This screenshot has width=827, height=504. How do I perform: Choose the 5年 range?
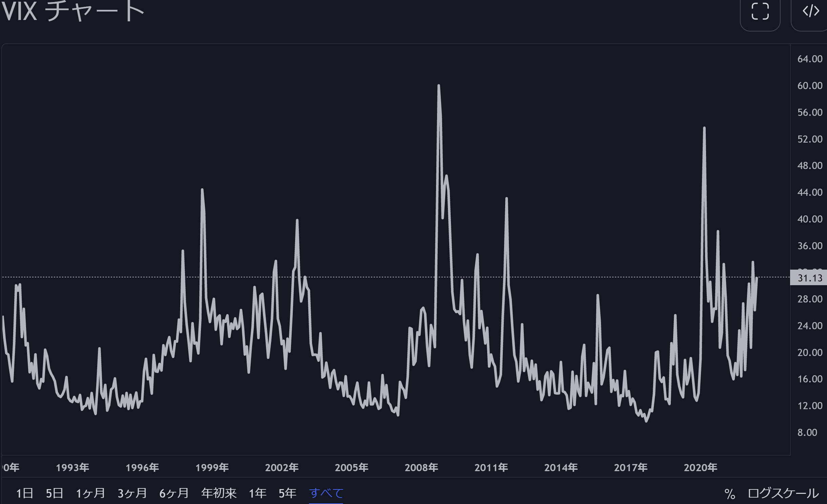287,493
